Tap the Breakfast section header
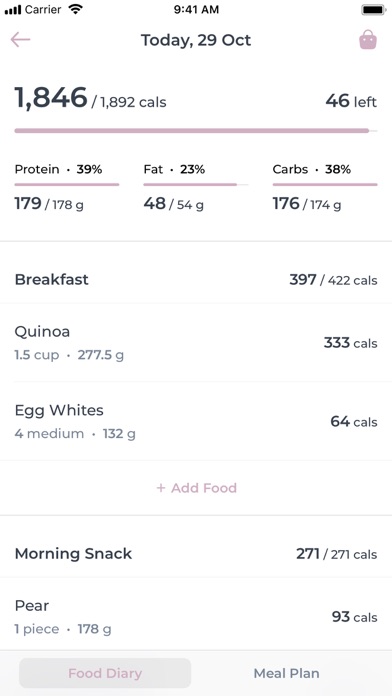The height and width of the screenshot is (696, 392). [196, 280]
